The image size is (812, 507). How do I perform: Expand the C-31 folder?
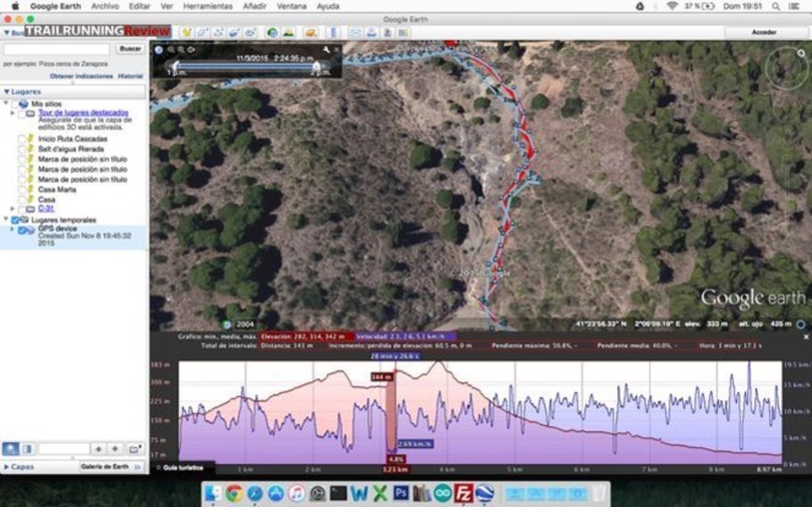(13, 209)
